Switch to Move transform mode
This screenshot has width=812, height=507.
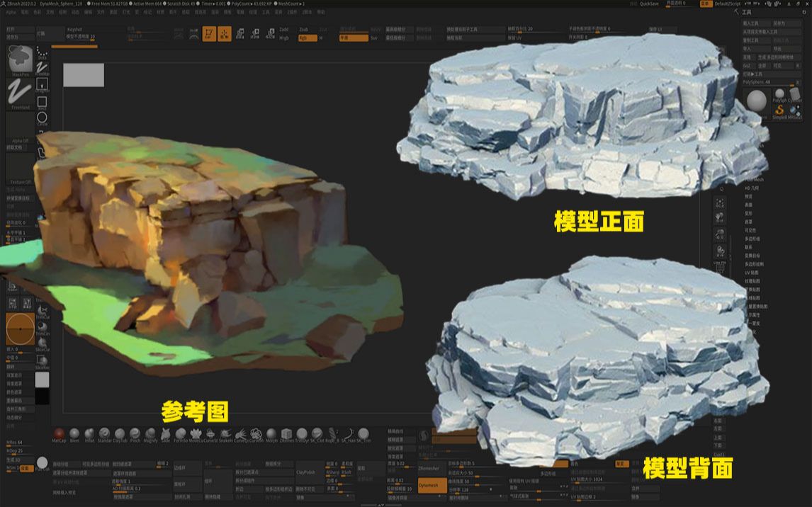240,33
